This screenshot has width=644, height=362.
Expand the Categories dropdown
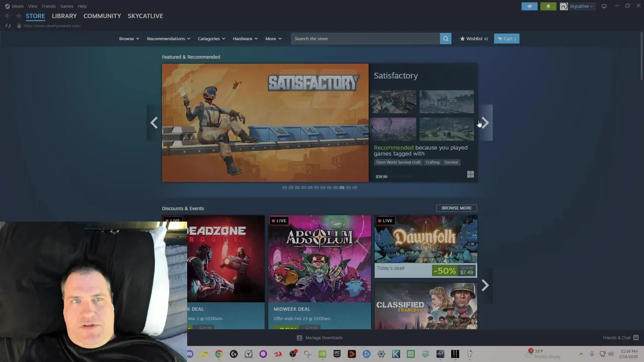coord(211,39)
